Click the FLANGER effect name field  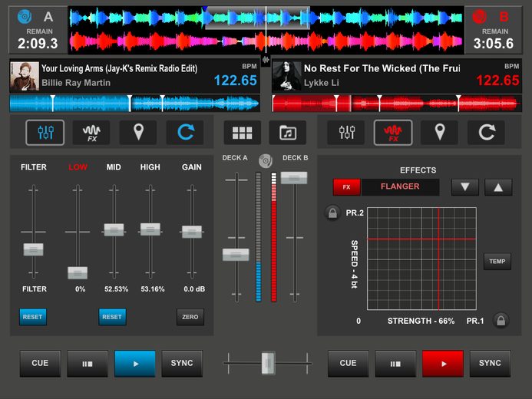pyautogui.click(x=400, y=186)
